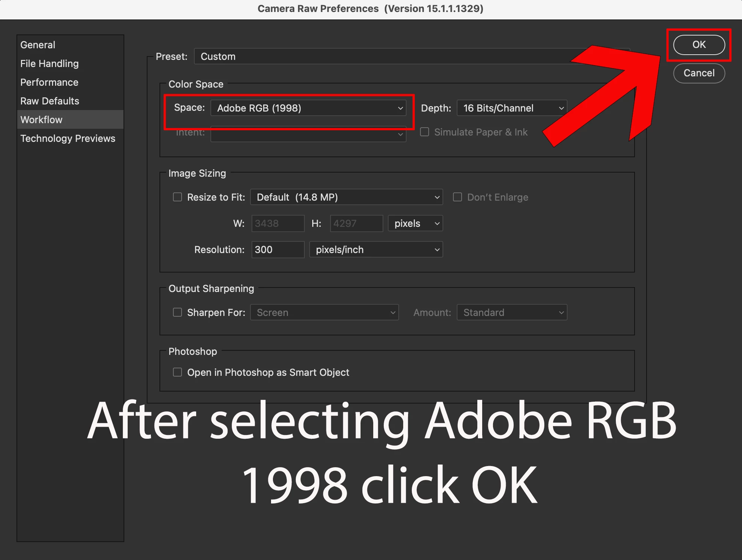Open Resize to Fit size dropdown

pyautogui.click(x=346, y=197)
